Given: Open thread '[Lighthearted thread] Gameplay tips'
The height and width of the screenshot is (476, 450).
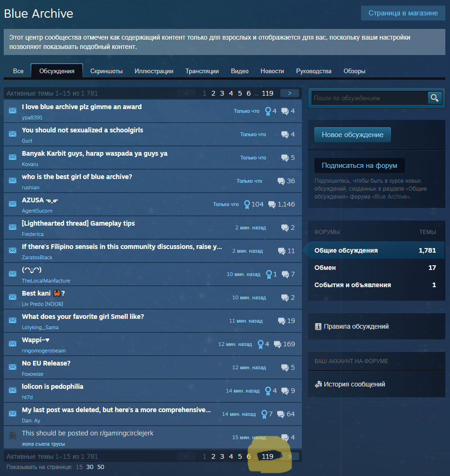Looking at the screenshot, I should (78, 223).
